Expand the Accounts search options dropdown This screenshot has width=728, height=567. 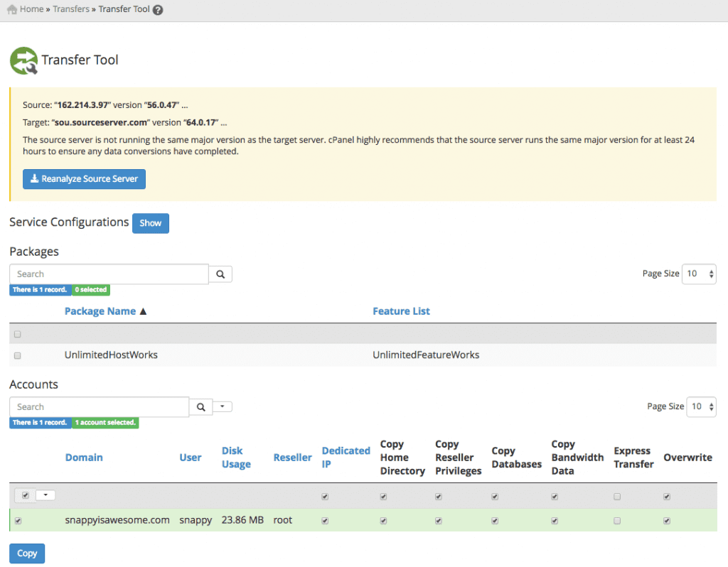point(223,407)
